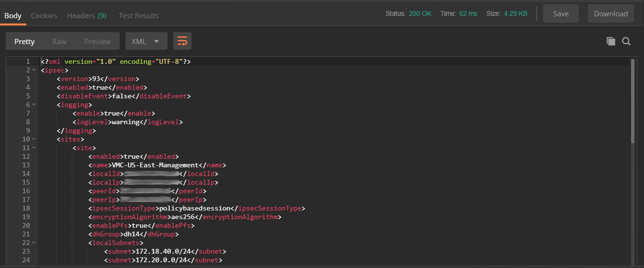Click the Download button

pos(610,13)
